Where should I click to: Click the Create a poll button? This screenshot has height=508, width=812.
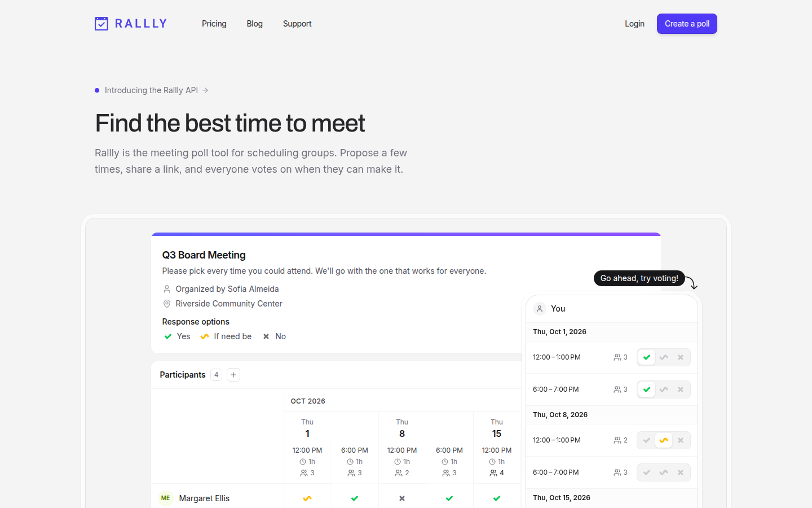coord(687,24)
